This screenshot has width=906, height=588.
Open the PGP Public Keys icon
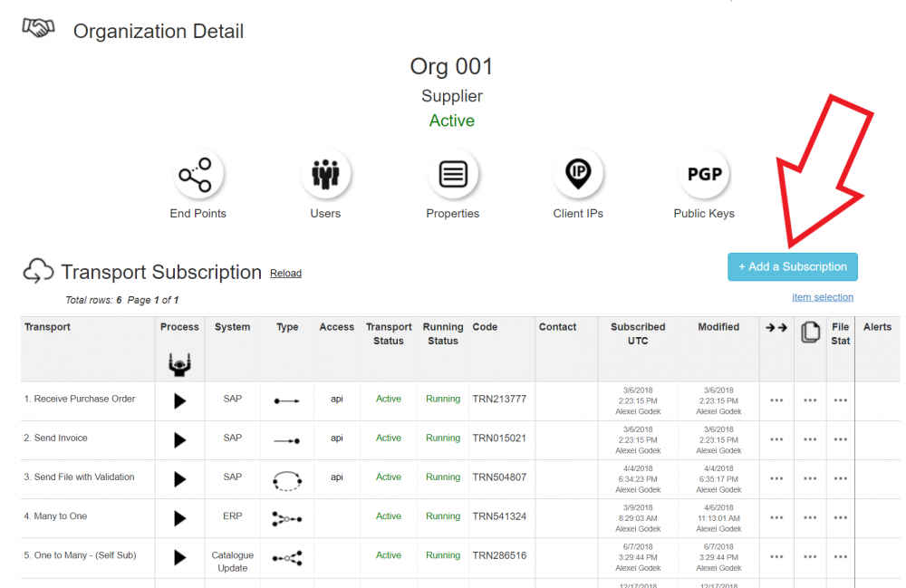click(x=704, y=174)
